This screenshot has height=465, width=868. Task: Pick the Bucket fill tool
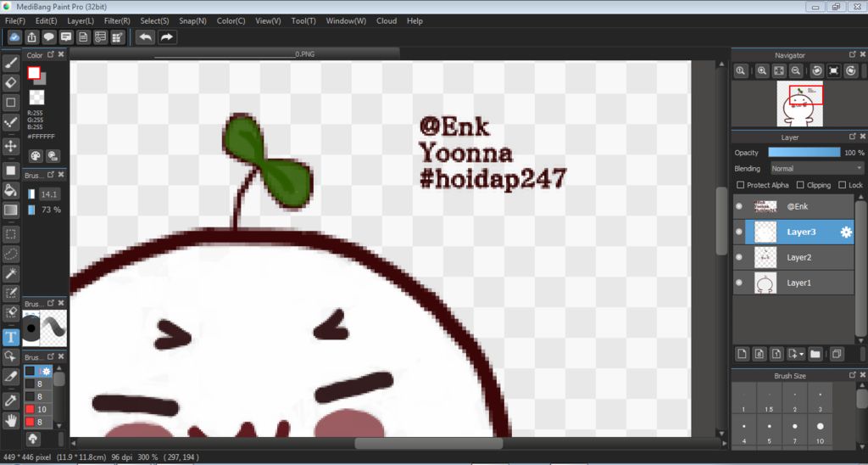click(x=10, y=190)
